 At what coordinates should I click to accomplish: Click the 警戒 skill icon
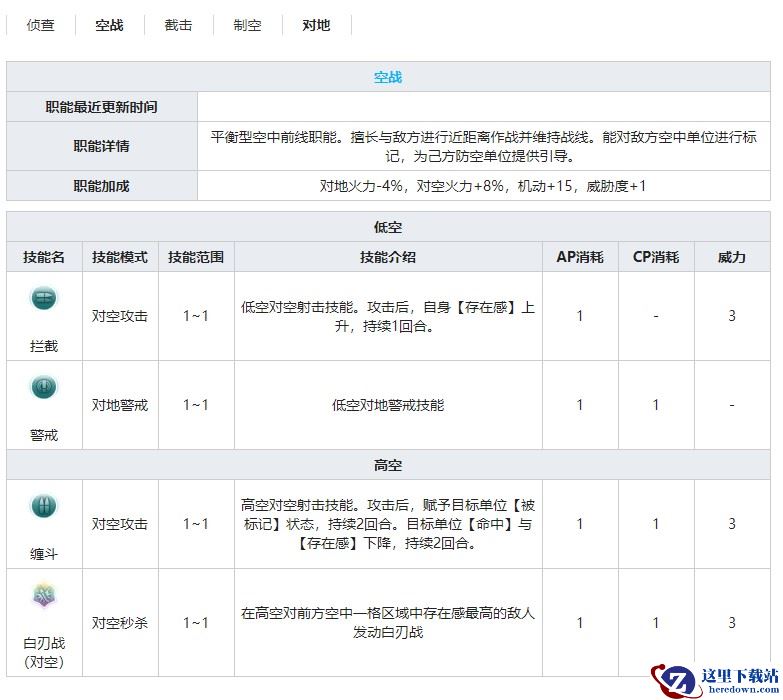[44, 387]
